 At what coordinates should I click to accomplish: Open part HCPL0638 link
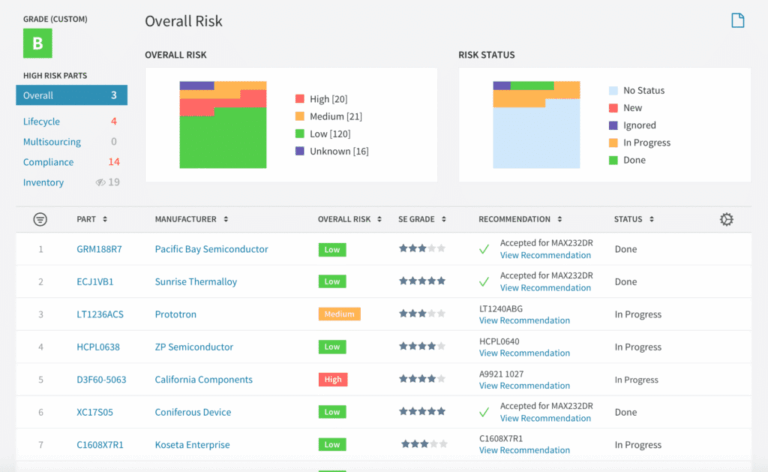point(98,347)
